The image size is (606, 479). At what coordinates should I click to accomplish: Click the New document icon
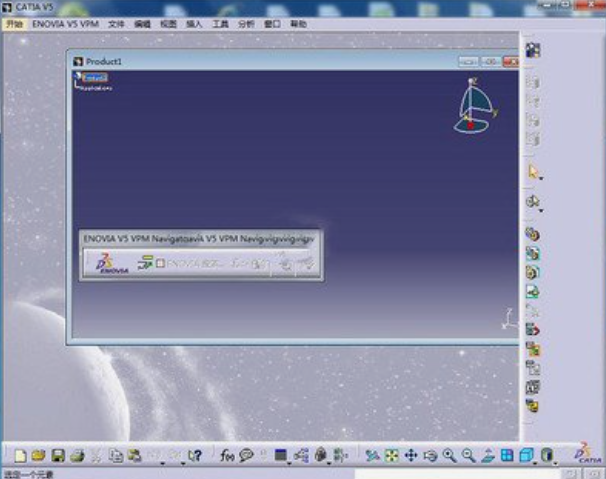point(22,456)
